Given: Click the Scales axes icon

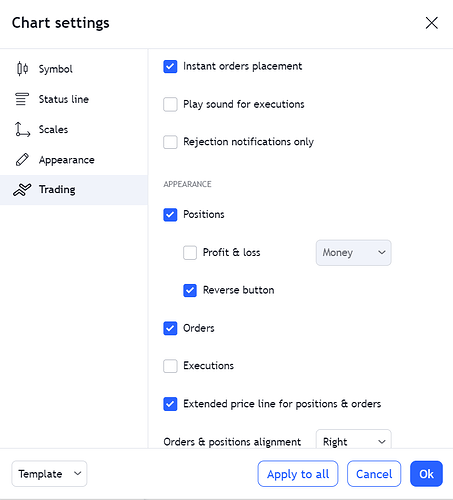Looking at the screenshot, I should click(22, 129).
